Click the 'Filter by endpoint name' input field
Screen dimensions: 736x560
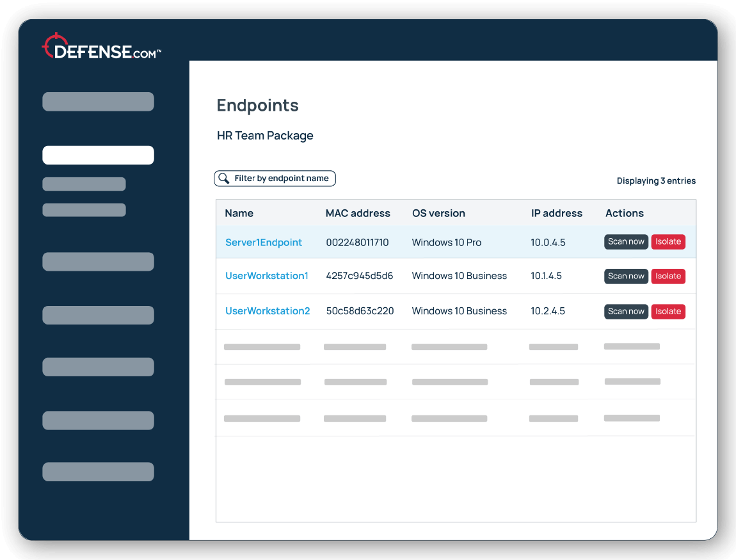point(282,178)
